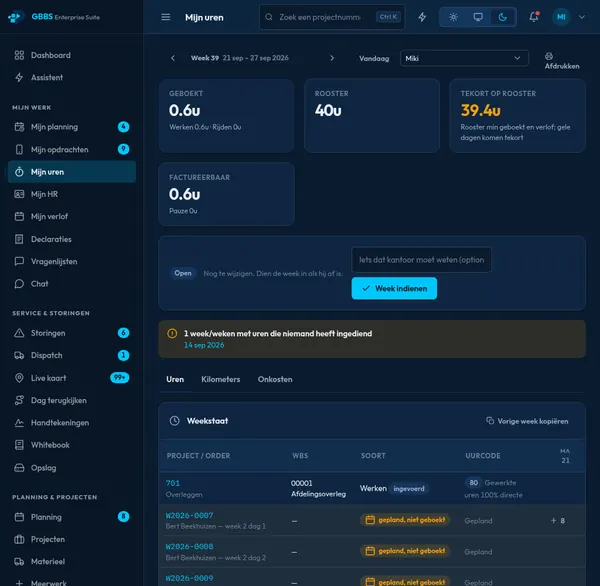Enable dark mode moon toggle
Viewport: 600px width, 586px height.
click(x=502, y=17)
